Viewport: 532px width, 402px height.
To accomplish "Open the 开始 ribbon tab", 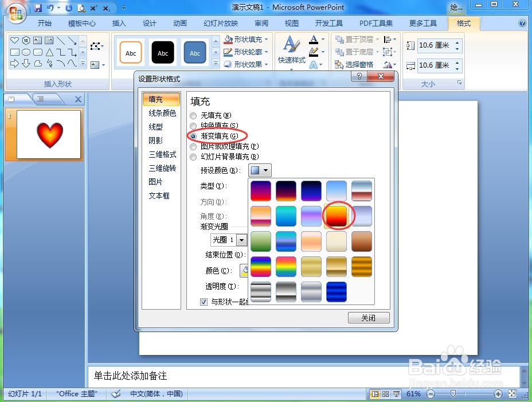I will click(x=45, y=23).
